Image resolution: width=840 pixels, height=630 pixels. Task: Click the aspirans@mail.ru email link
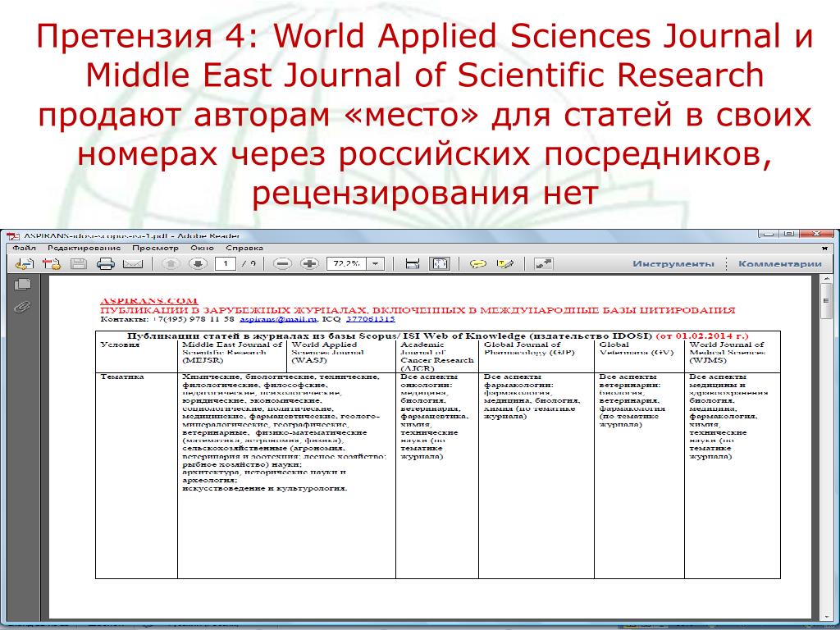[278, 319]
